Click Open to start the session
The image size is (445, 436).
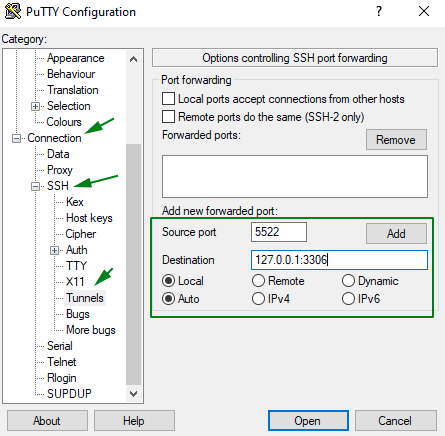pos(308,421)
